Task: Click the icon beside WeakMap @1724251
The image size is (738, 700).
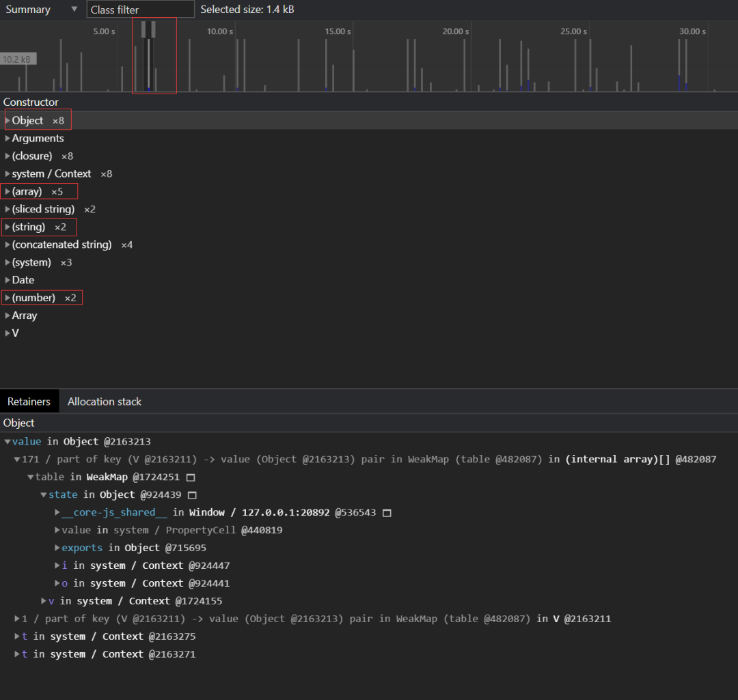Action: [191, 477]
